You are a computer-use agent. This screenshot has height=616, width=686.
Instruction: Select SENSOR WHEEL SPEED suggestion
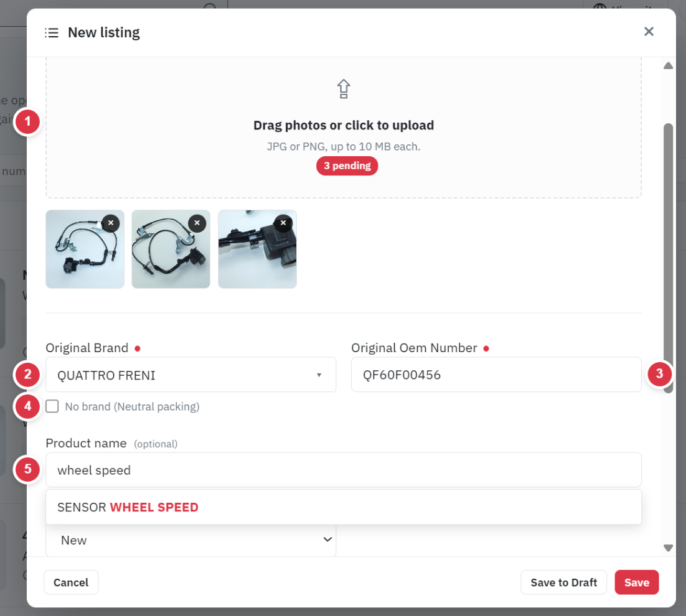(x=344, y=507)
